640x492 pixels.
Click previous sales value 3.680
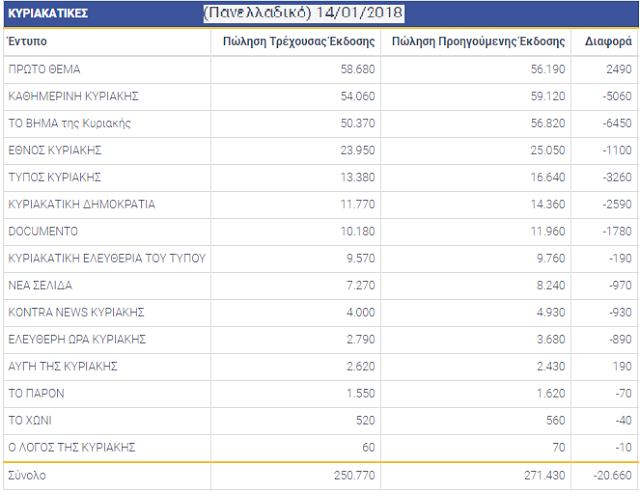(551, 339)
